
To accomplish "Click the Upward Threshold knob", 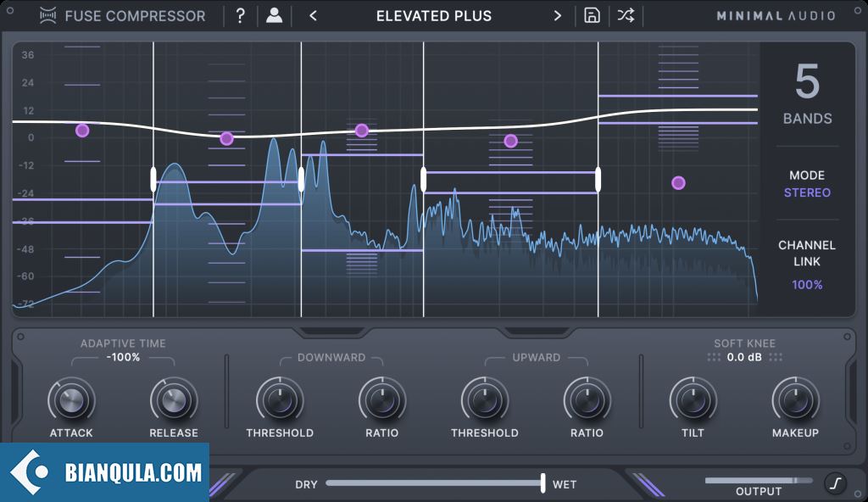I will pyautogui.click(x=484, y=400).
